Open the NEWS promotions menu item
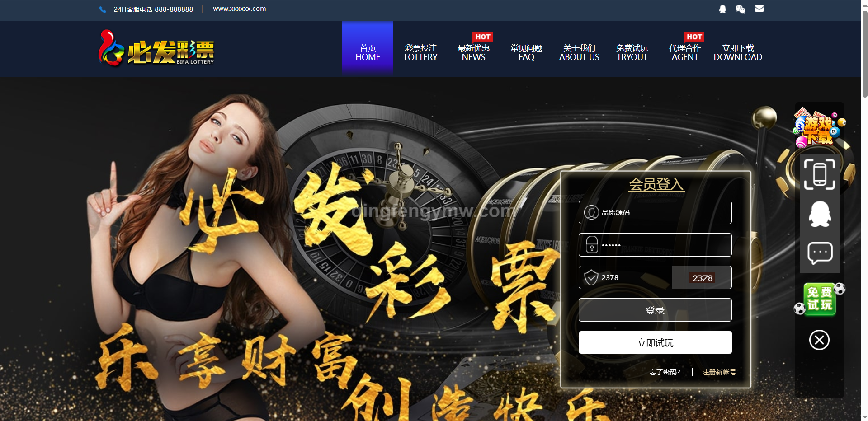Viewport: 868px width, 421px height. [473, 52]
